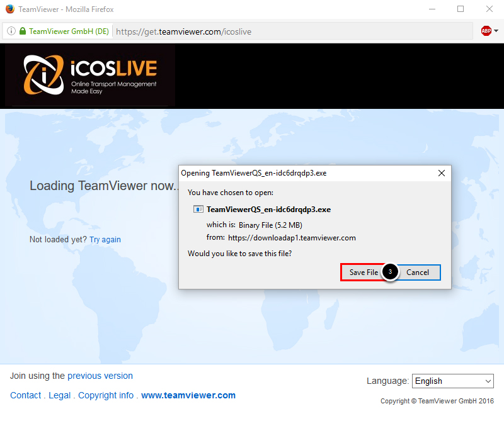Click the text 'Binary File (5.2 MB)'
This screenshot has width=504, height=421.
(x=270, y=225)
